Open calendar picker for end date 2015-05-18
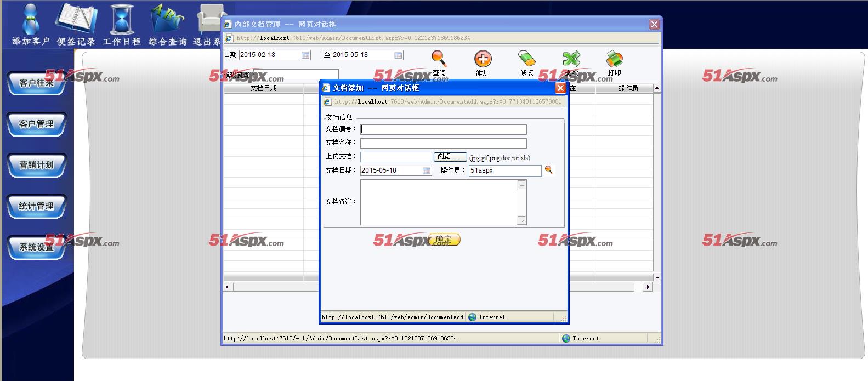This screenshot has height=381, width=868. (x=398, y=55)
